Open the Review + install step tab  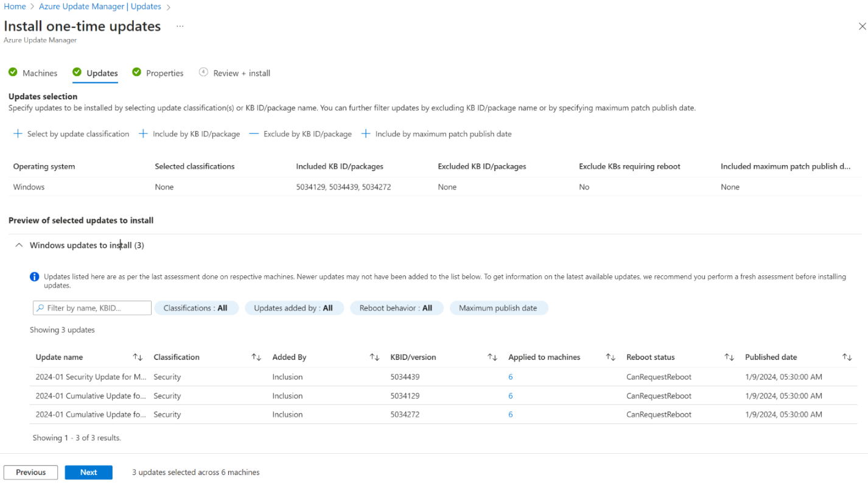(234, 73)
